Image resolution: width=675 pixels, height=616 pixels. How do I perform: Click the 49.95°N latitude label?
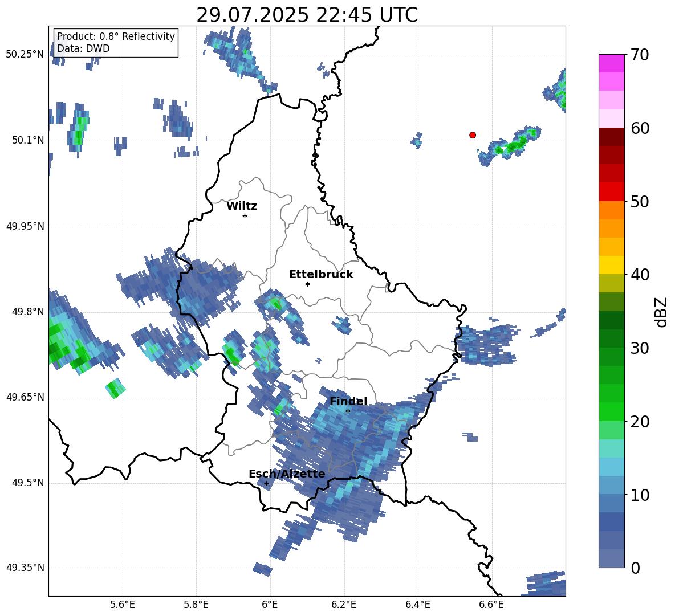25,226
